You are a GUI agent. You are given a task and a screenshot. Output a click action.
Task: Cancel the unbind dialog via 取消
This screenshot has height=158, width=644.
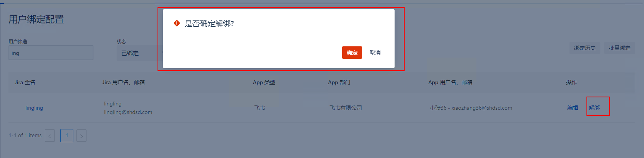click(375, 53)
